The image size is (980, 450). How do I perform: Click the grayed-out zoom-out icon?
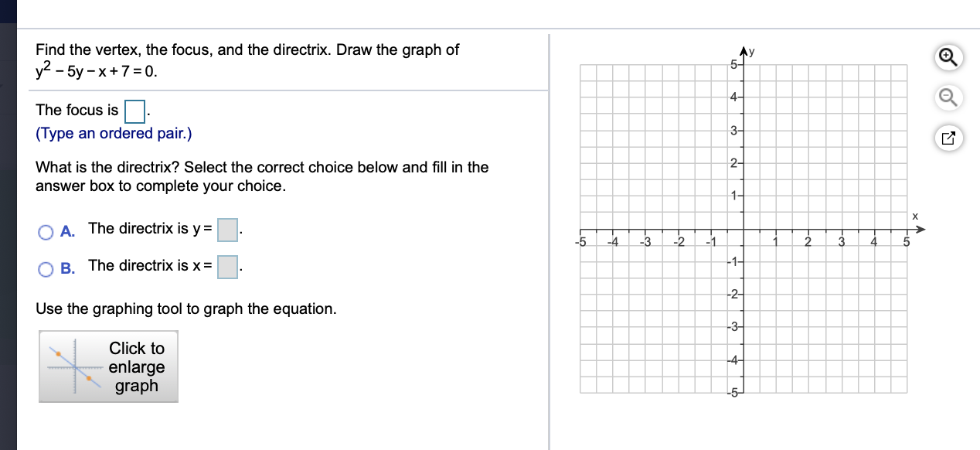[948, 97]
